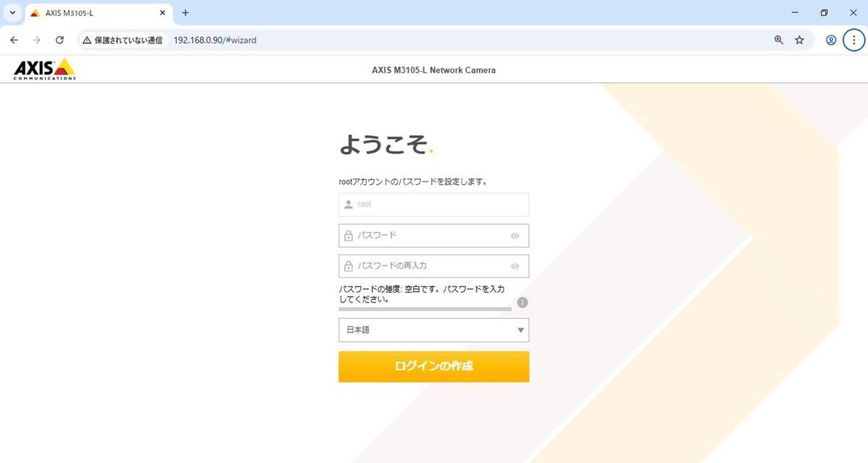Minimize the browser window
This screenshot has width=868, height=463.
pos(795,13)
